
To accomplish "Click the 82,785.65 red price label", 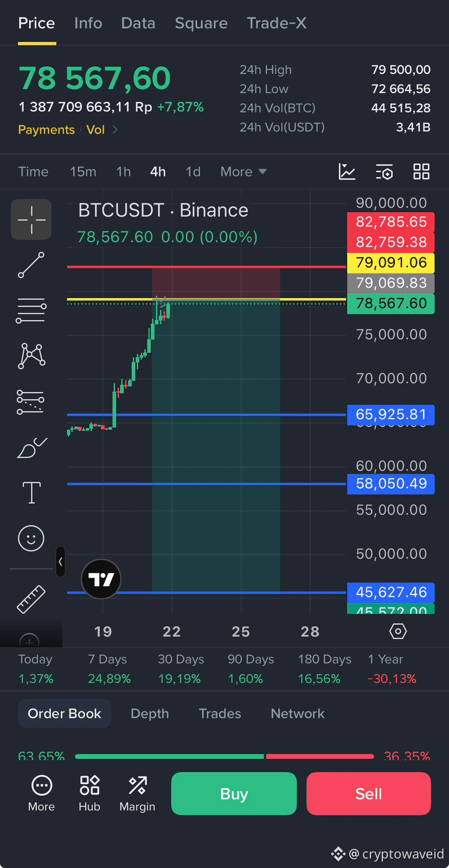I will coord(391,222).
